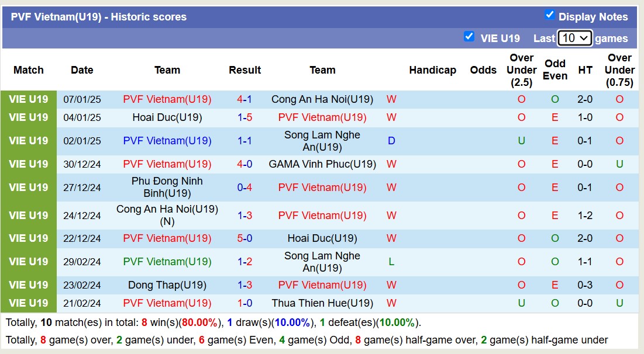Click Cong An Ha Noi(U19) in first row
Viewport: 644px width, 354px height.
pyautogui.click(x=322, y=99)
